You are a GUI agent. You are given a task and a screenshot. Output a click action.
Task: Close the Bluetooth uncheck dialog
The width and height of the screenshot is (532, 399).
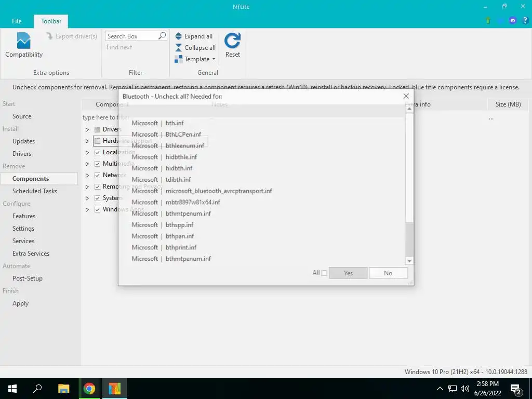pyautogui.click(x=406, y=96)
